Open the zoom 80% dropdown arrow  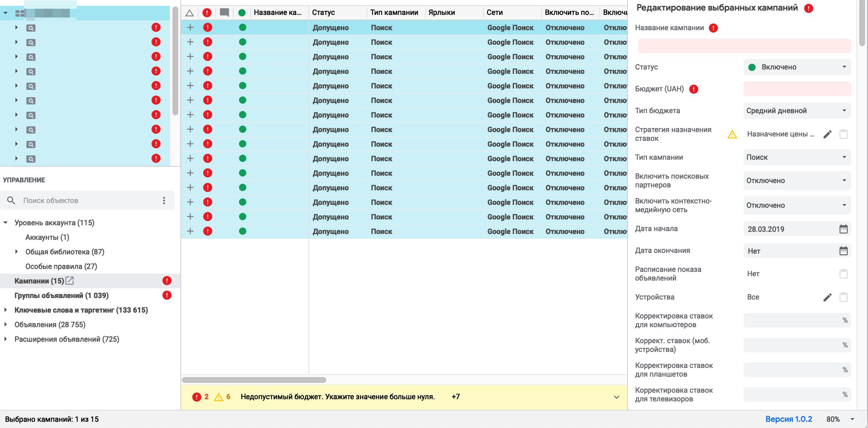[852, 419]
